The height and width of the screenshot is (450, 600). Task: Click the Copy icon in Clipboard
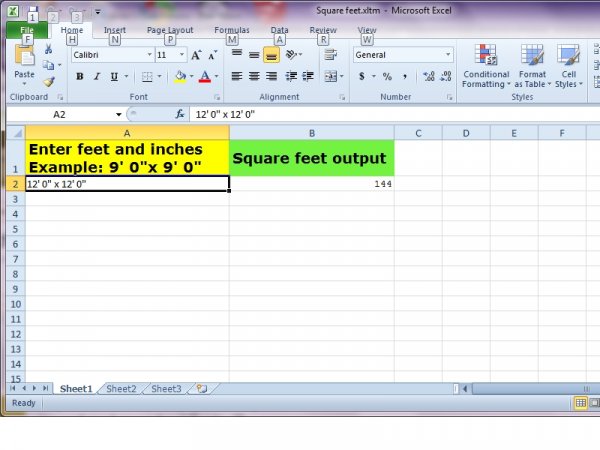coord(48,65)
